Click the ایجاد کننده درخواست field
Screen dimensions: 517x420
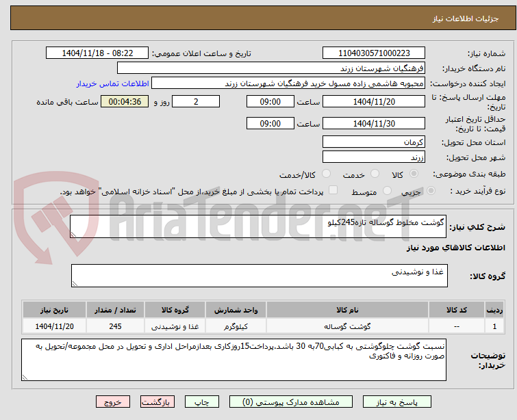(288, 83)
